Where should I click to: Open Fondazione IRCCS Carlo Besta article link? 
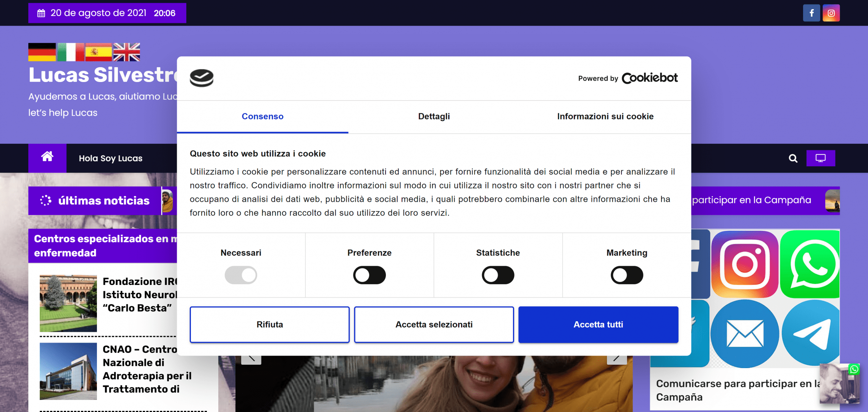140,295
